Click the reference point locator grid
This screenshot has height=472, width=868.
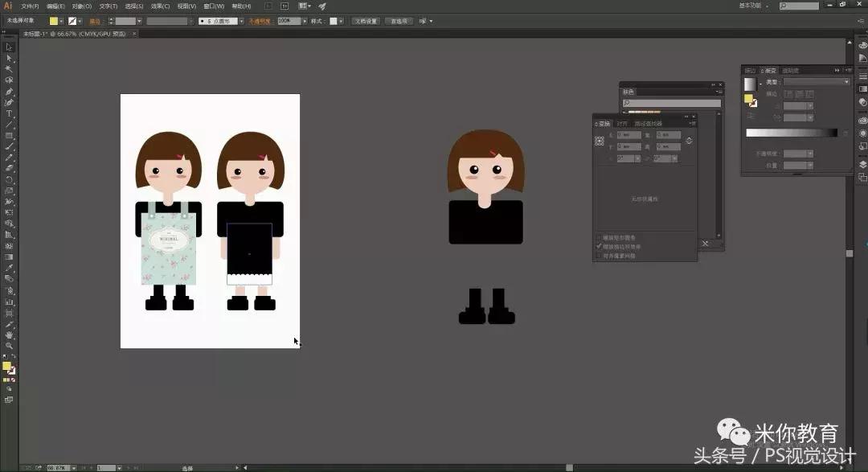(599, 141)
